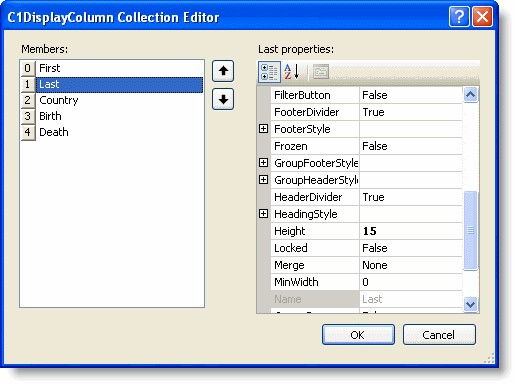515x384 pixels.
Task: Click property grid scroll down arrow
Action: (x=470, y=304)
